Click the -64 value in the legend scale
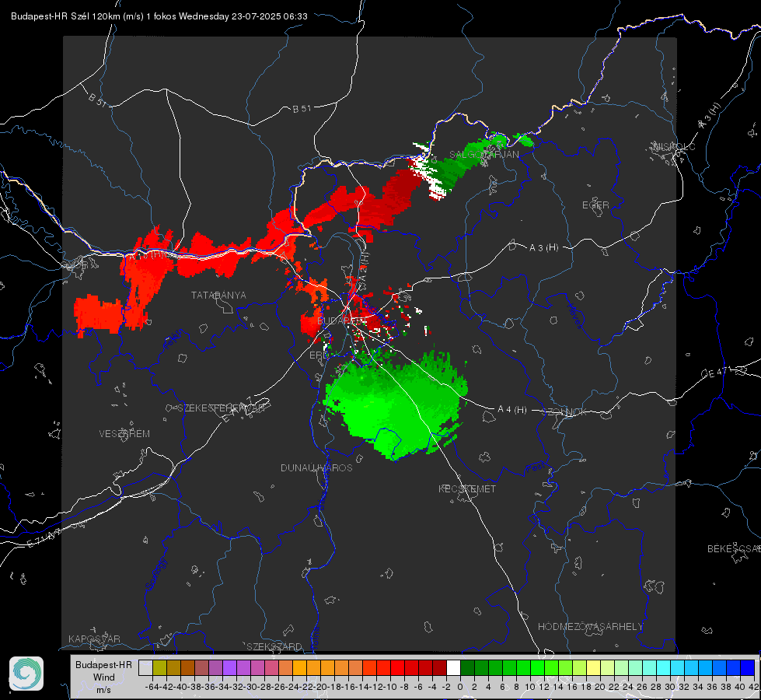761x700 pixels. (x=152, y=687)
